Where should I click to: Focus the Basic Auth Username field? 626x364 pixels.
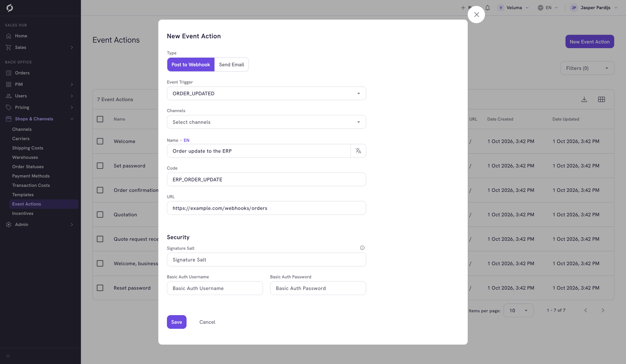tap(215, 288)
